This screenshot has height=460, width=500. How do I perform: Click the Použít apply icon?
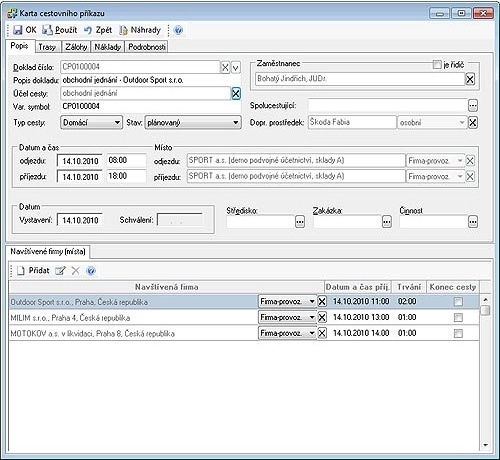pyautogui.click(x=47, y=30)
